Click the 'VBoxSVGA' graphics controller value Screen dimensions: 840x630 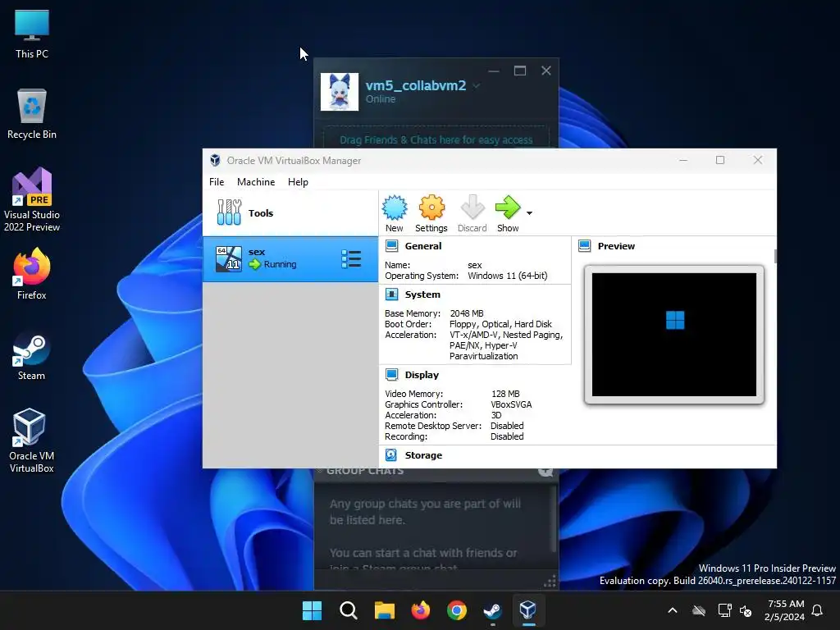[x=511, y=404]
